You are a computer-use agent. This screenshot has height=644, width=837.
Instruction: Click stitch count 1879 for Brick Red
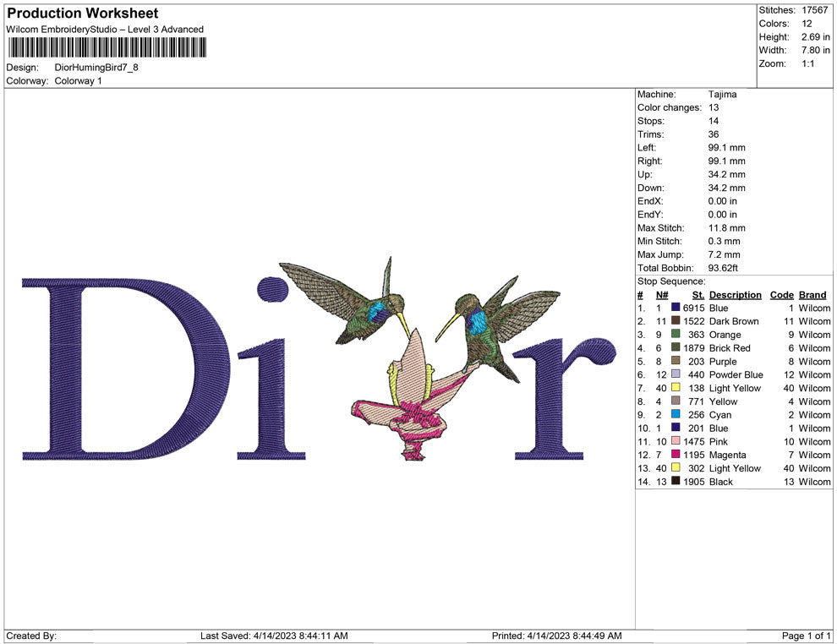tap(694, 348)
